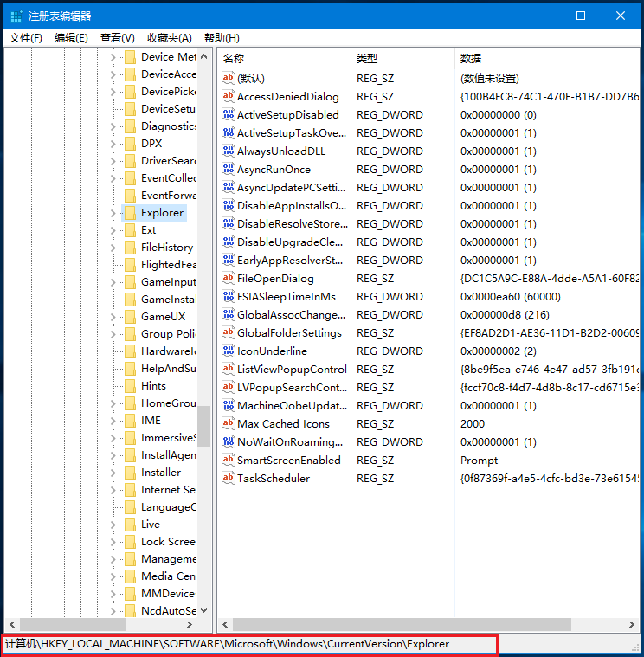This screenshot has width=644, height=657.
Task: Sort by the 名称 column header
Action: click(284, 59)
